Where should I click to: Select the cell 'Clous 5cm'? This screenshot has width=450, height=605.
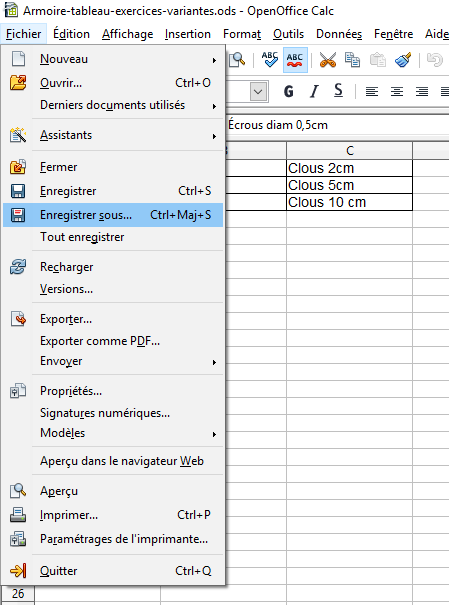pos(350,185)
